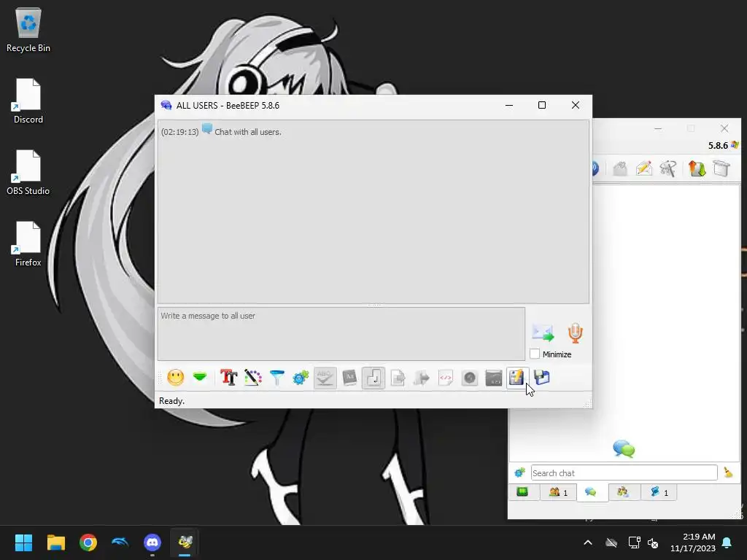Image resolution: width=747 pixels, height=560 pixels.
Task: Show hidden system tray icons chevron
Action: tap(588, 542)
